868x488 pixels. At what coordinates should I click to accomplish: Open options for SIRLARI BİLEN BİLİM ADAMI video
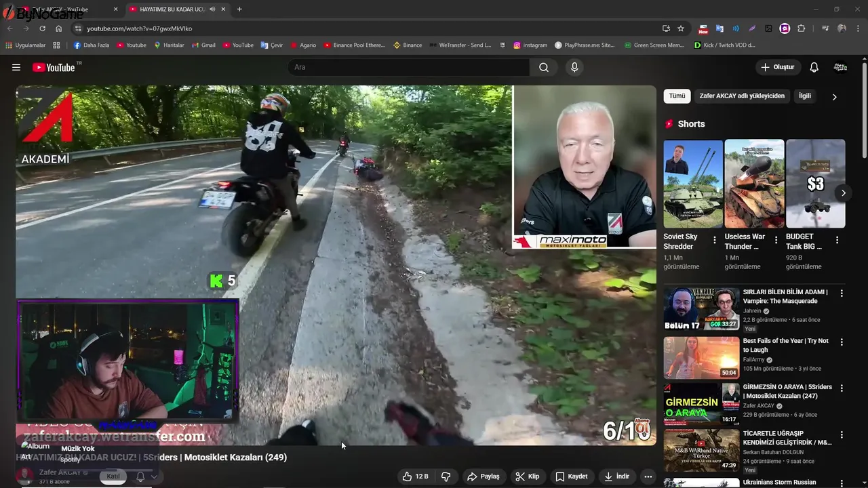[842, 293]
